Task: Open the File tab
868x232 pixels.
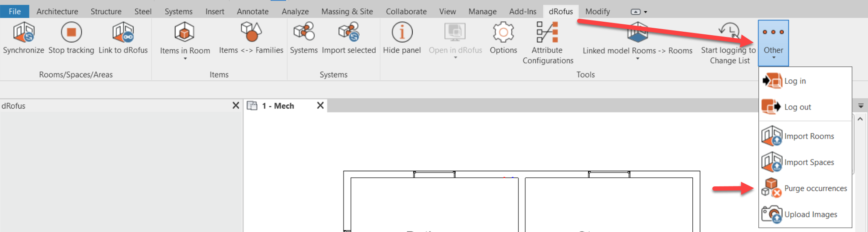Action: pyautogui.click(x=15, y=11)
